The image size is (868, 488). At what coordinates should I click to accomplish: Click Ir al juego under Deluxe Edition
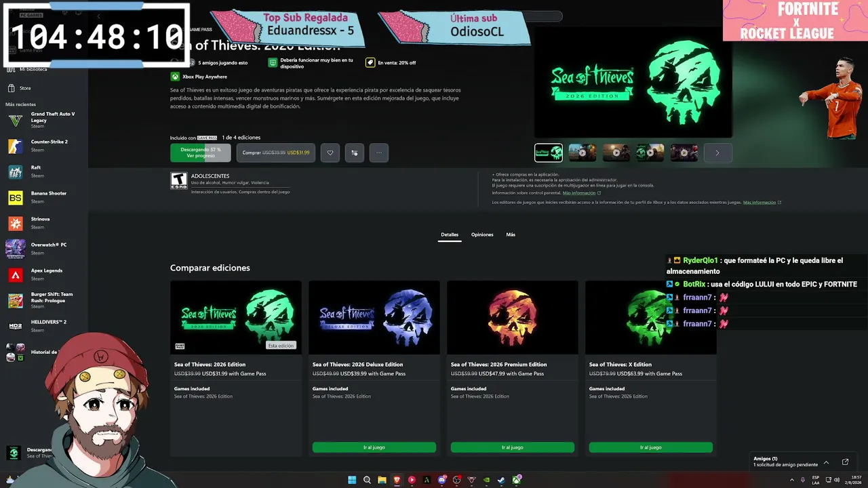(x=374, y=447)
